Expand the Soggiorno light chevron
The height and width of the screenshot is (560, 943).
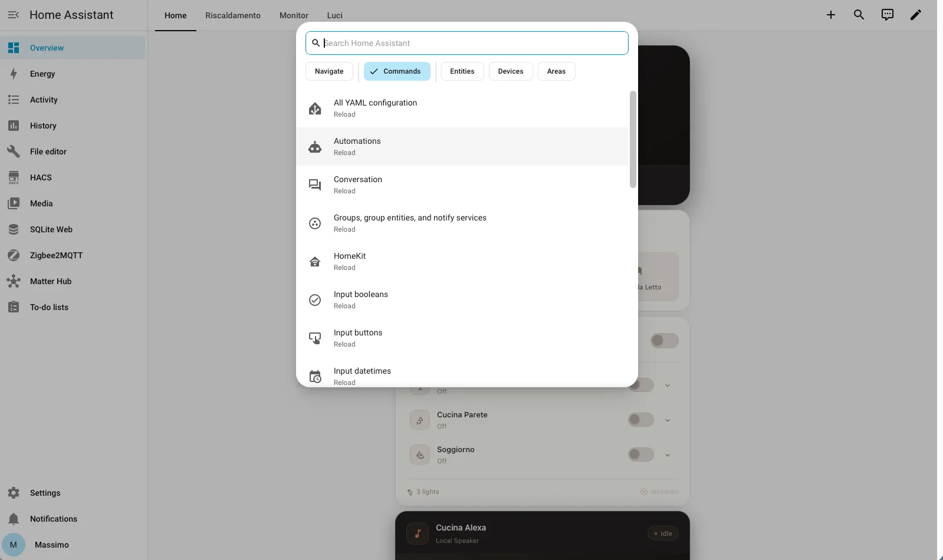(x=668, y=455)
